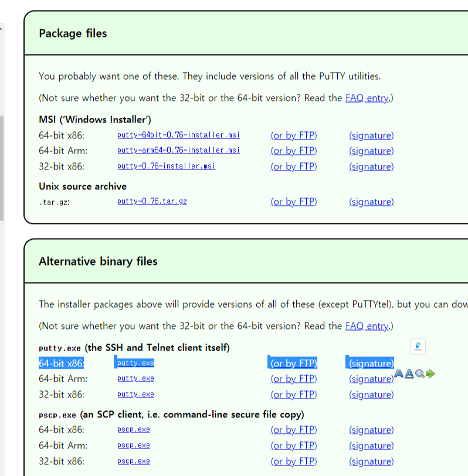The height and width of the screenshot is (476, 468).
Task: Open the FTP link for 64-bit Arm pscp.exe
Action: 294,446
